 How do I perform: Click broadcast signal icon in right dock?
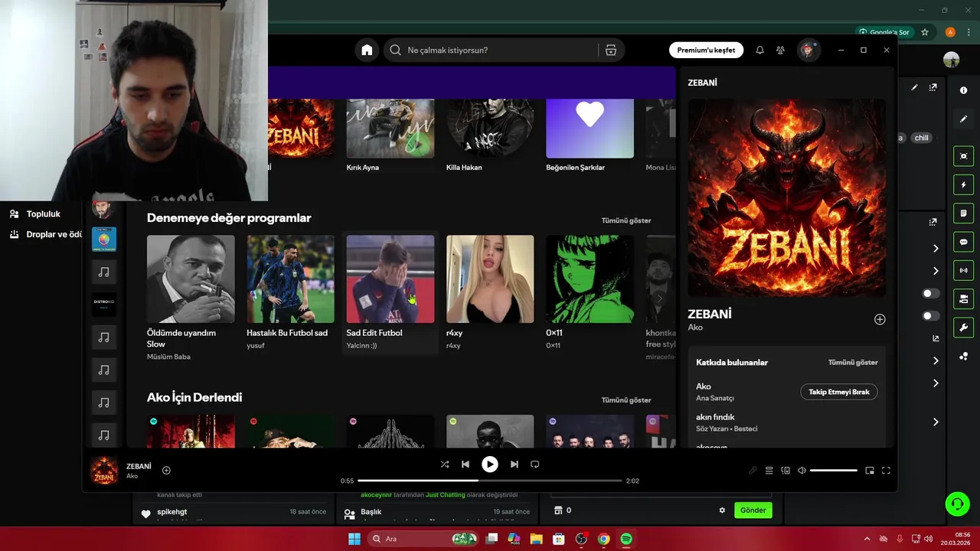click(x=963, y=270)
